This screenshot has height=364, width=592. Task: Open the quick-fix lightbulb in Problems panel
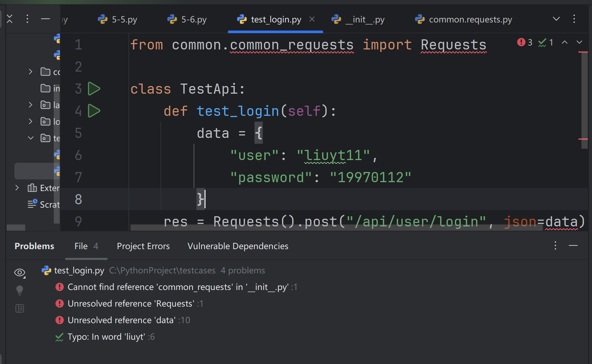pyautogui.click(x=20, y=290)
